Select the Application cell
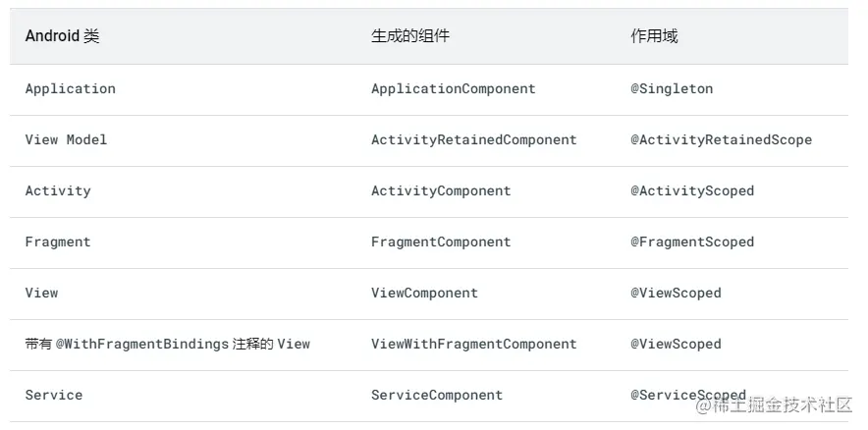 click(71, 89)
